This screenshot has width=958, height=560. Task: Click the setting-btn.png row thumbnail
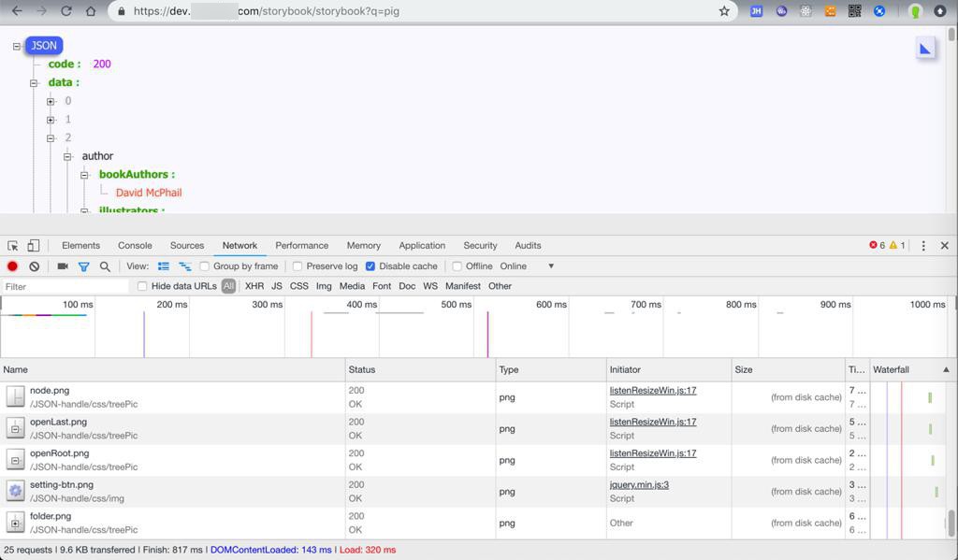click(15, 491)
